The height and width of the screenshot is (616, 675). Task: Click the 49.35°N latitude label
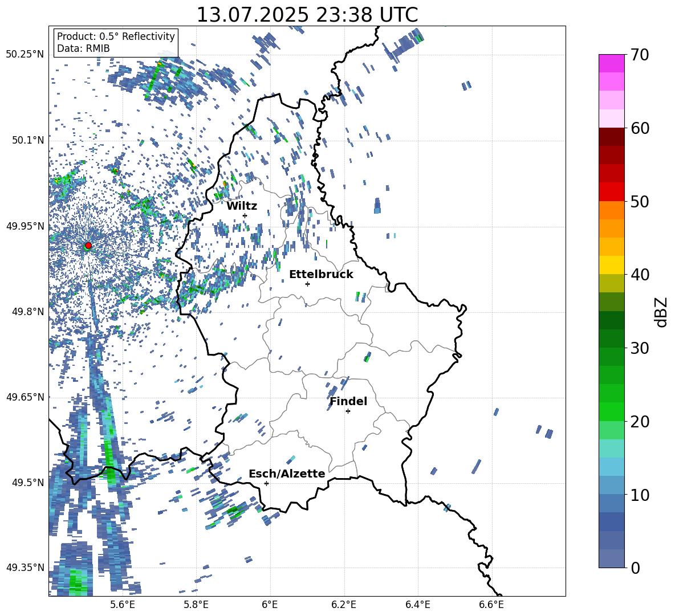tap(25, 568)
